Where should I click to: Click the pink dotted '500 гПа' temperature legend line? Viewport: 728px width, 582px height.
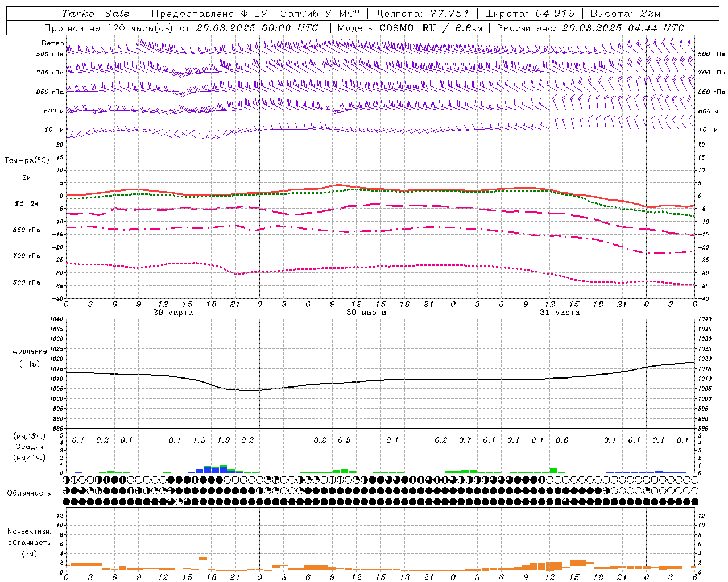coord(25,289)
